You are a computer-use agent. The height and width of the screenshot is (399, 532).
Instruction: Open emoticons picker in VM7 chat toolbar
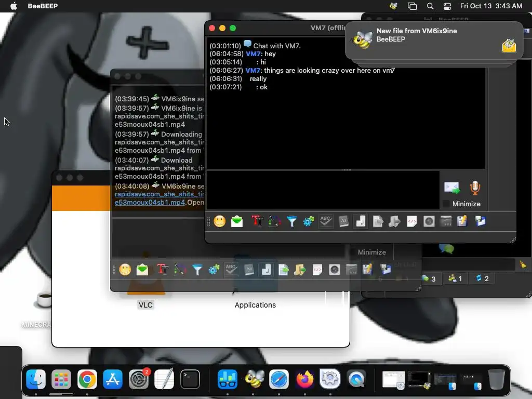click(220, 221)
